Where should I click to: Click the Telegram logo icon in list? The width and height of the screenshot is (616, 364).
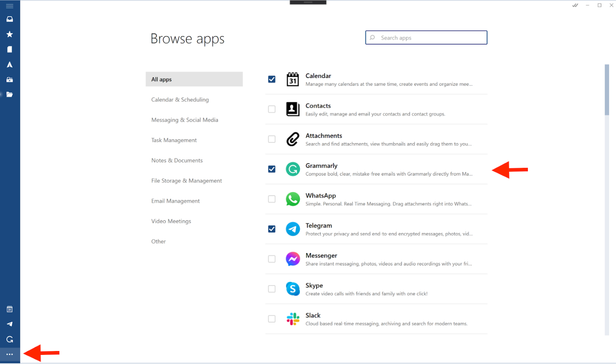click(293, 229)
